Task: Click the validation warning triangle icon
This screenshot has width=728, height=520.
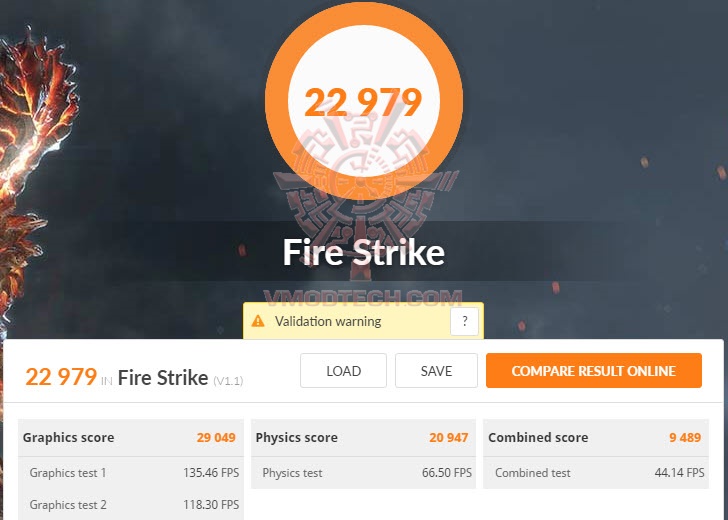Action: point(258,321)
